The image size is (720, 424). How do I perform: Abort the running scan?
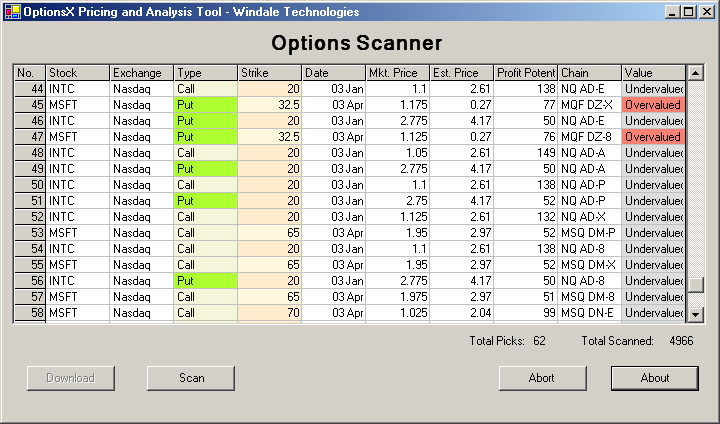point(543,378)
